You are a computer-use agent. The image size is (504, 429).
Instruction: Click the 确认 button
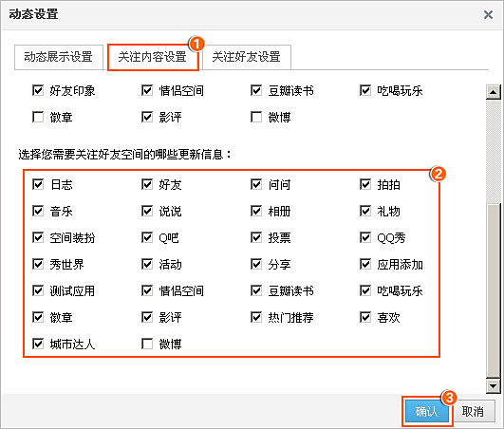tap(426, 411)
